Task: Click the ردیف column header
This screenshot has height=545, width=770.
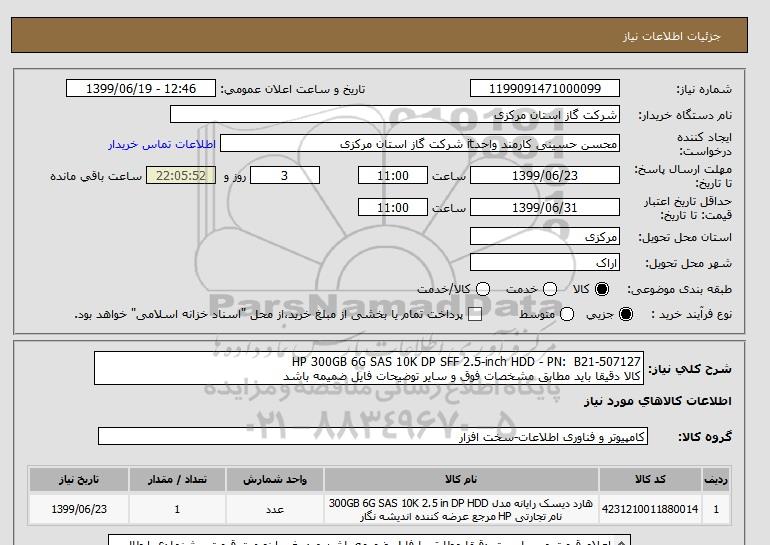Action: 716,480
